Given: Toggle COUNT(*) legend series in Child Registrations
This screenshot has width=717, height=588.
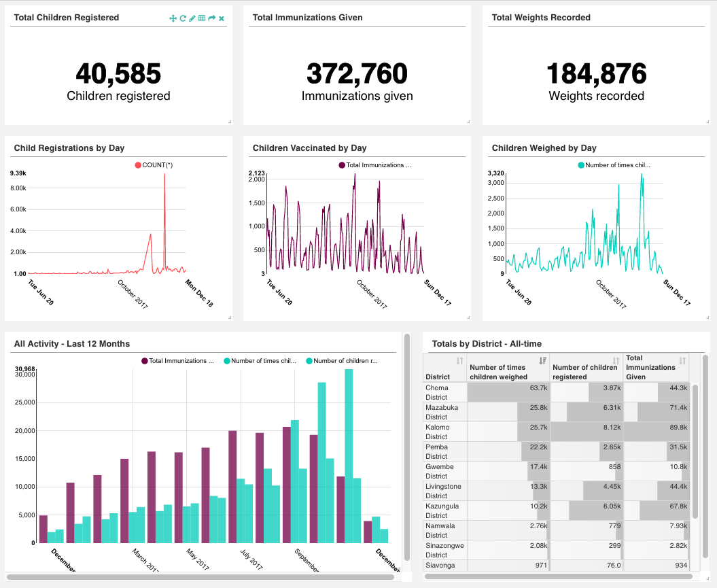Looking at the screenshot, I should point(154,165).
